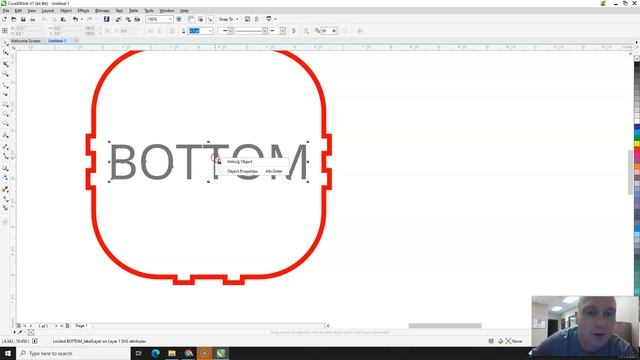
Task: Select the Rectangle tool
Action: [x=5, y=105]
